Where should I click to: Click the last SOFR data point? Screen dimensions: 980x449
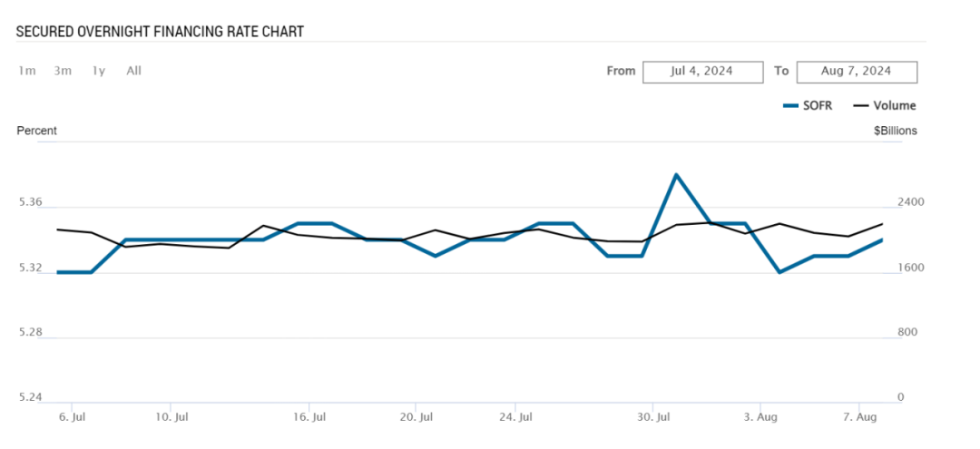pos(882,239)
